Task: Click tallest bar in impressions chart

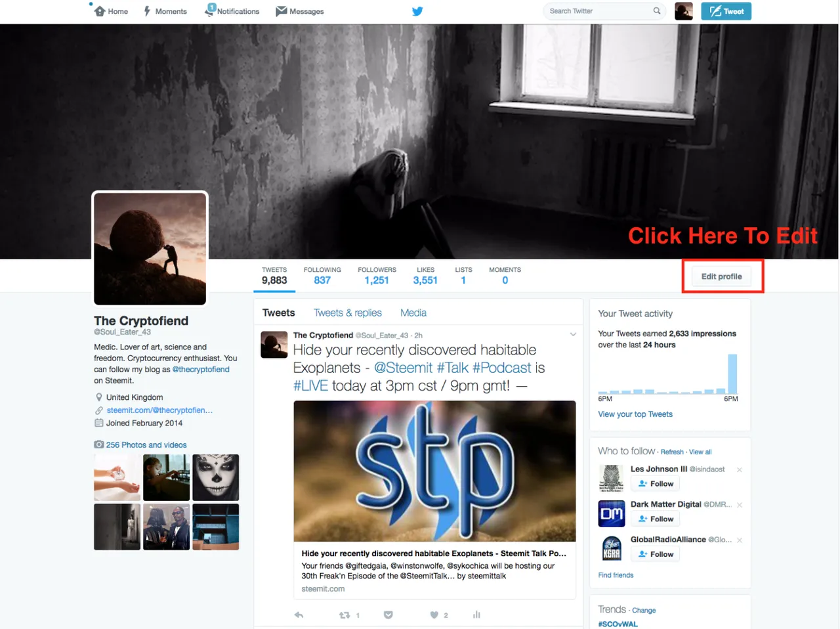Action: (732, 374)
